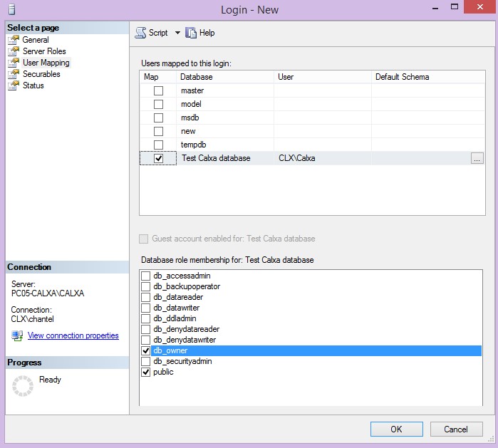Minimize the Login - New window
This screenshot has height=448, width=498.
point(435,8)
